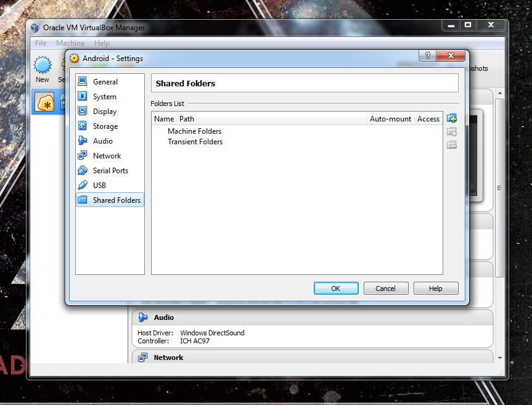Click the Auto-mount column header
Image resolution: width=532 pixels, height=405 pixels.
pyautogui.click(x=390, y=119)
